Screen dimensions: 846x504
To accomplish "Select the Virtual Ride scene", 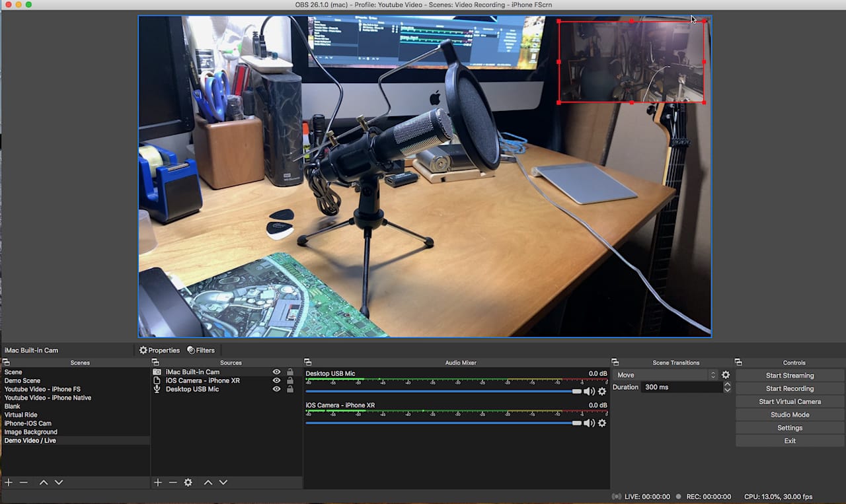I will pos(21,415).
